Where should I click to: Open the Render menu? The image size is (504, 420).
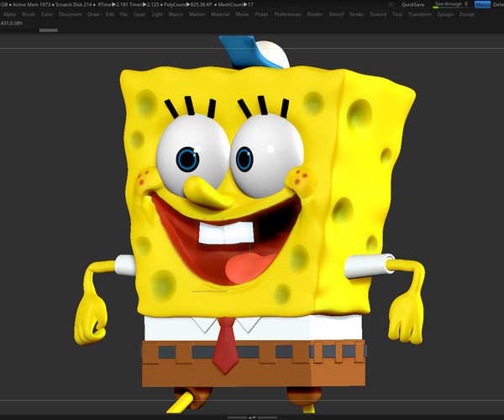tap(315, 14)
